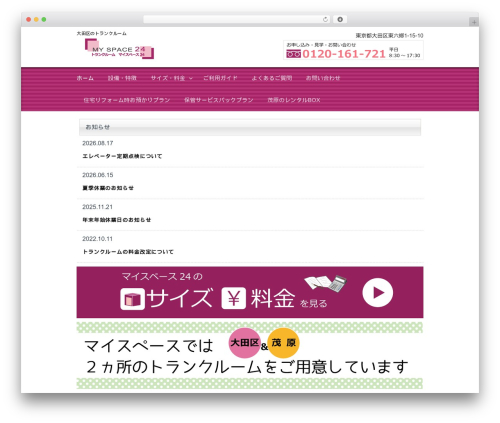
Task: Click the browser reload icon
Action: (x=325, y=20)
